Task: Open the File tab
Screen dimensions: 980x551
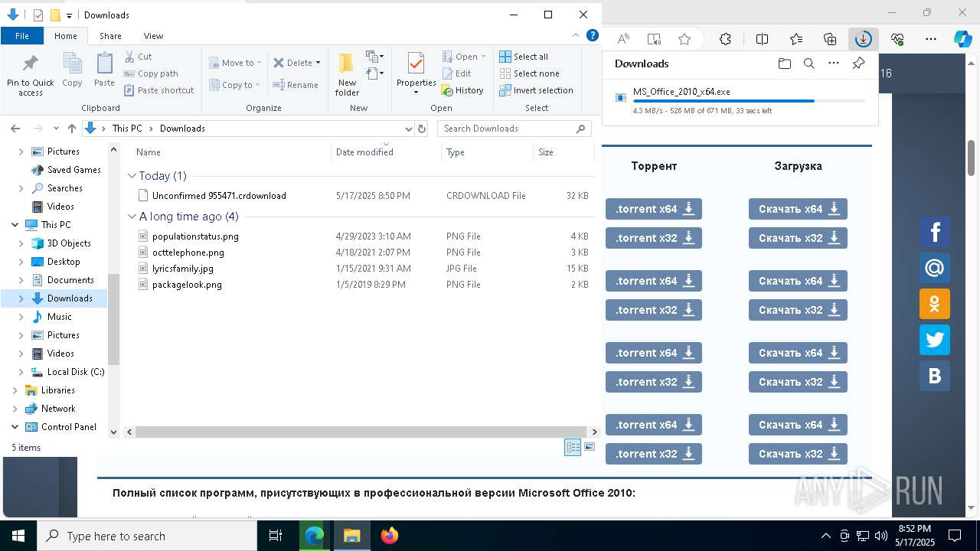Action: [22, 36]
